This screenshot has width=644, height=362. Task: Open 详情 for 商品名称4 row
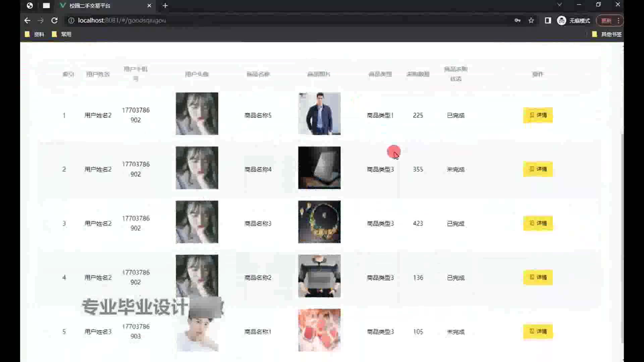coord(538,169)
